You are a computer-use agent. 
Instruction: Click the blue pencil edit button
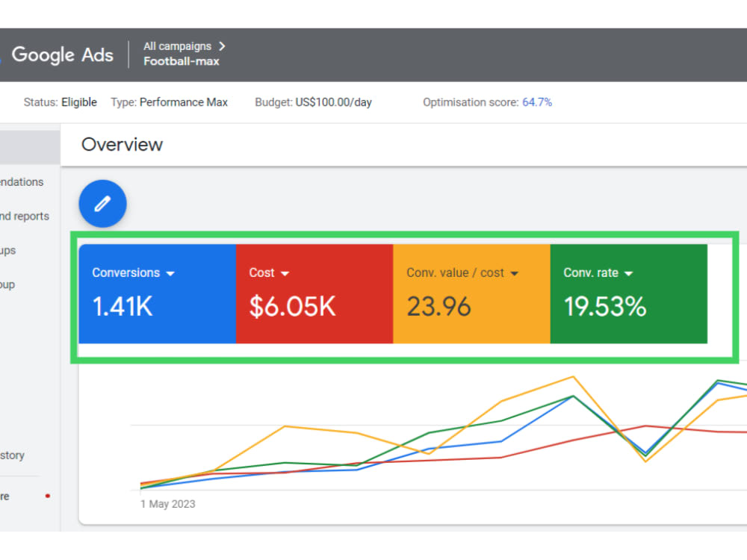tap(102, 203)
